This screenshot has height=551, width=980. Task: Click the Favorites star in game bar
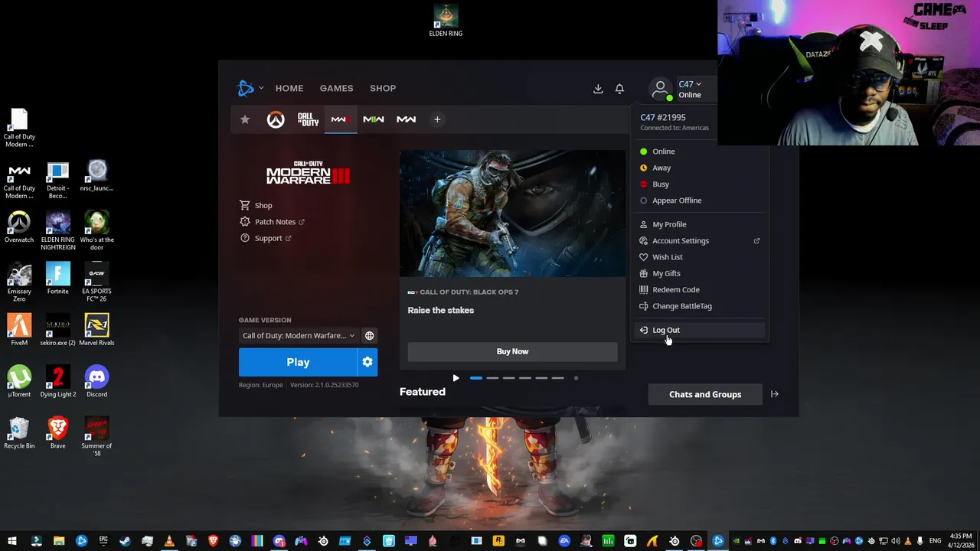[x=245, y=119]
